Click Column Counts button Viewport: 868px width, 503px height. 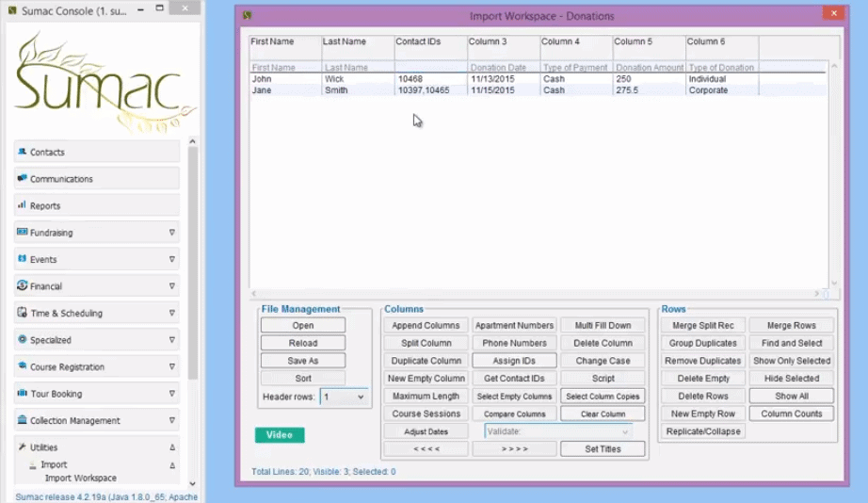tap(792, 414)
